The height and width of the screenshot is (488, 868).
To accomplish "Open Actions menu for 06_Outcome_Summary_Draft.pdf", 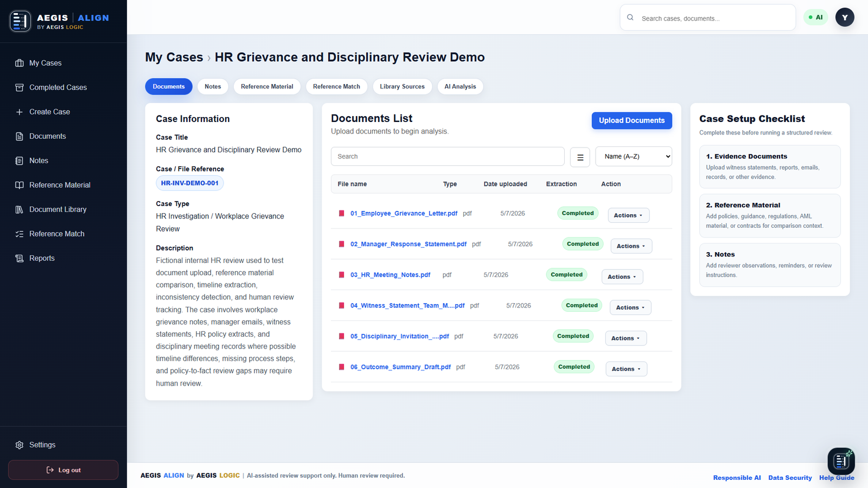I will pyautogui.click(x=627, y=369).
